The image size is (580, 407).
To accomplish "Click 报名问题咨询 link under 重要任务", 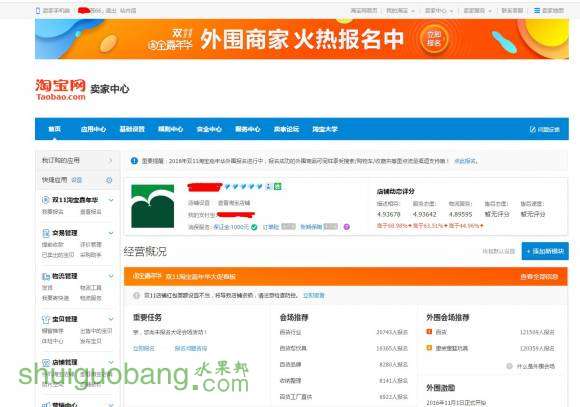I will (x=191, y=349).
